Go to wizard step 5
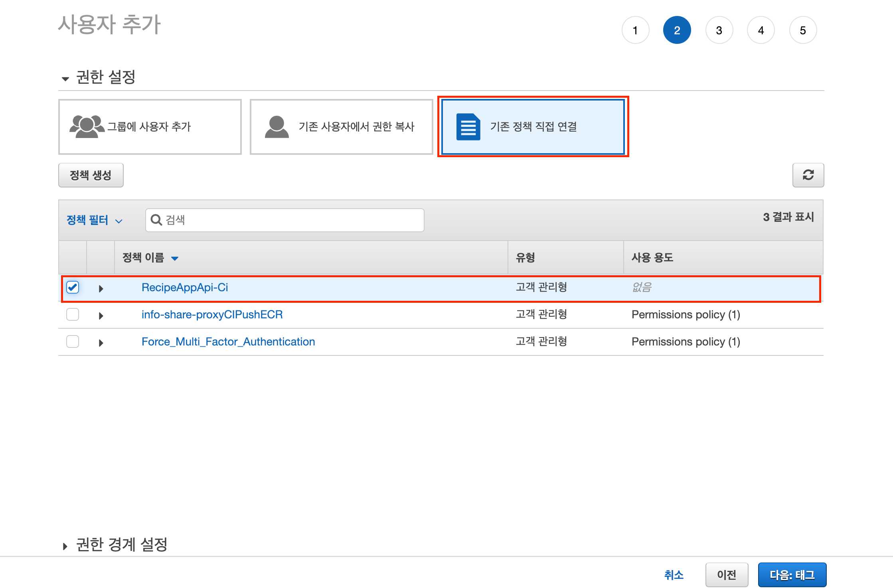The image size is (893, 588). click(x=803, y=30)
